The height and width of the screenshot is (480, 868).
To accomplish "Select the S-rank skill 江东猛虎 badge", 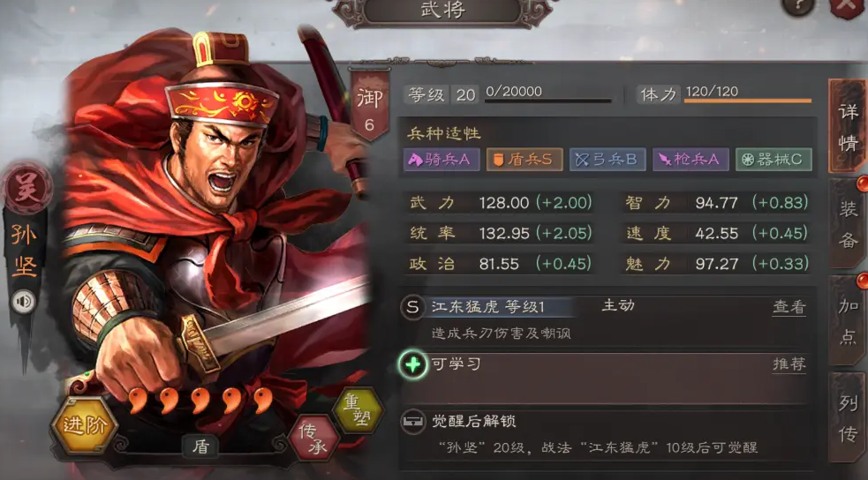I will (412, 307).
